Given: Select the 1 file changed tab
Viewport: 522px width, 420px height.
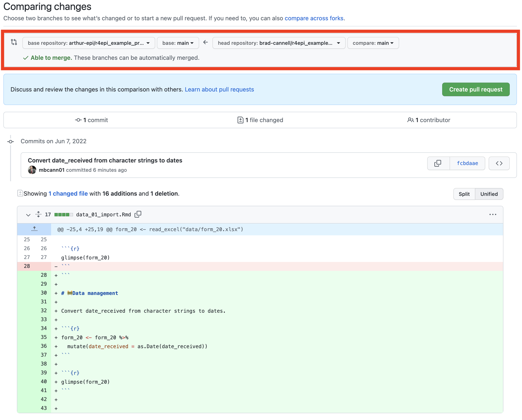Looking at the screenshot, I should point(260,120).
